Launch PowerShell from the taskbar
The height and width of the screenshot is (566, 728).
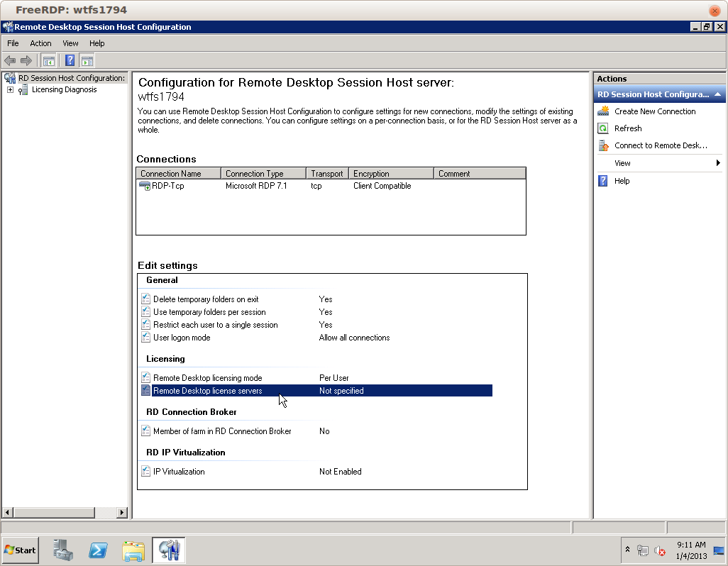point(98,550)
